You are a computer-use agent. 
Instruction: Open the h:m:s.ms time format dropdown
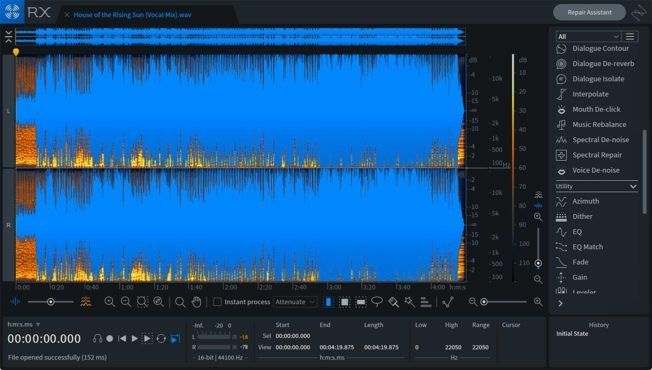coord(24,324)
